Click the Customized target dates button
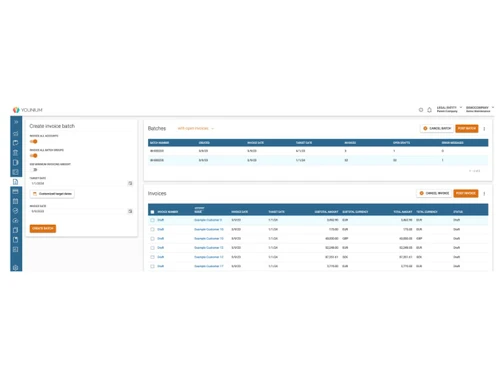500x375 pixels. point(52,194)
